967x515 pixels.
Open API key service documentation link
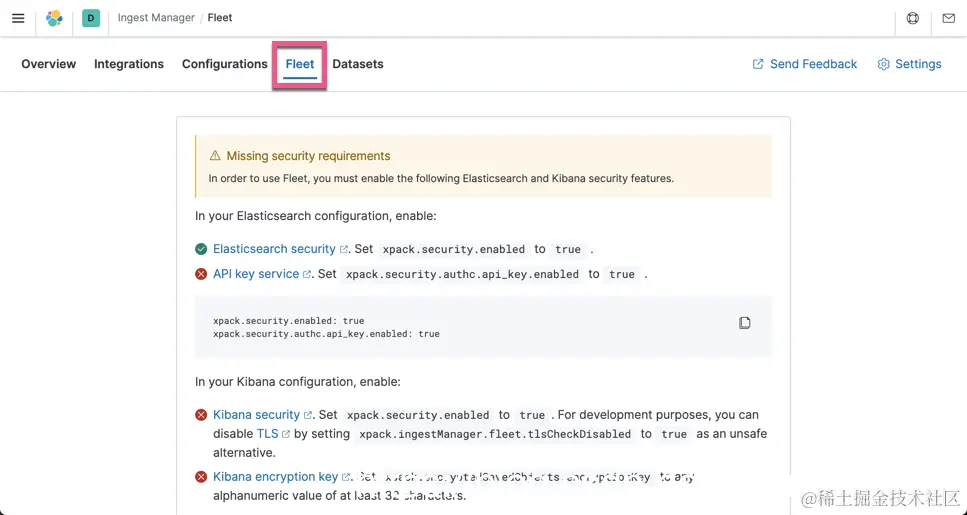[256, 274]
